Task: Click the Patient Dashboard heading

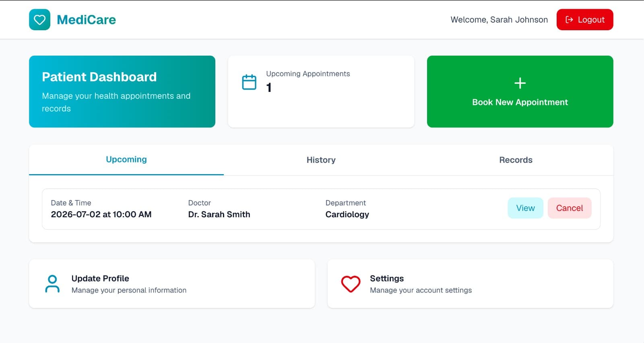Action: [x=99, y=77]
